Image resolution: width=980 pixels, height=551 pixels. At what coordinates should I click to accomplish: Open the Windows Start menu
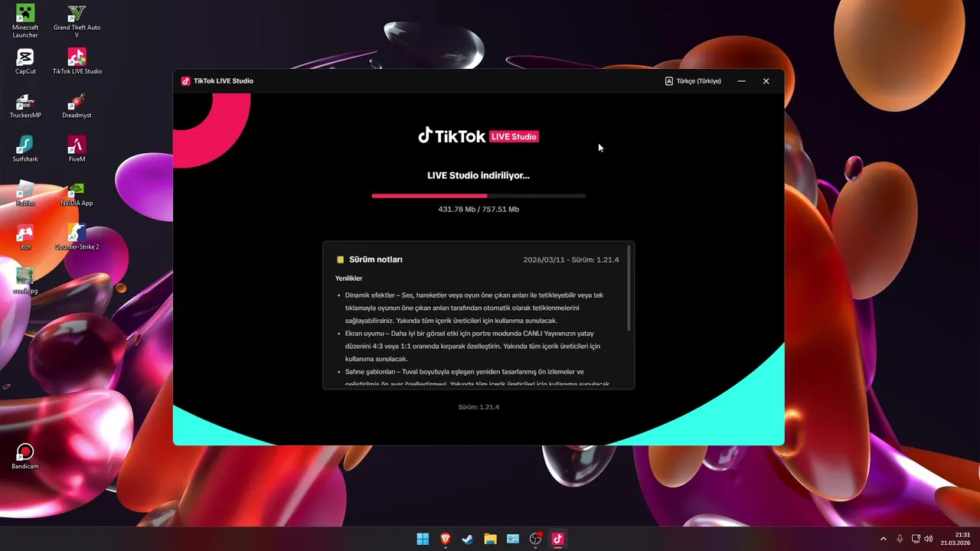click(x=423, y=539)
